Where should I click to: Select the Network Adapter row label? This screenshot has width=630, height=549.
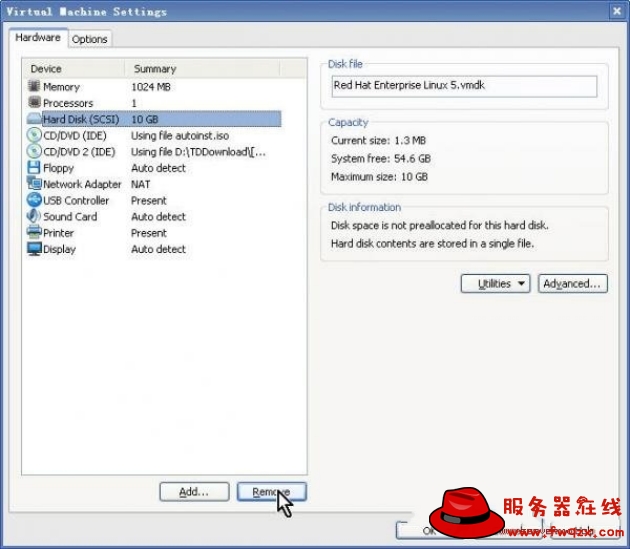(x=82, y=184)
